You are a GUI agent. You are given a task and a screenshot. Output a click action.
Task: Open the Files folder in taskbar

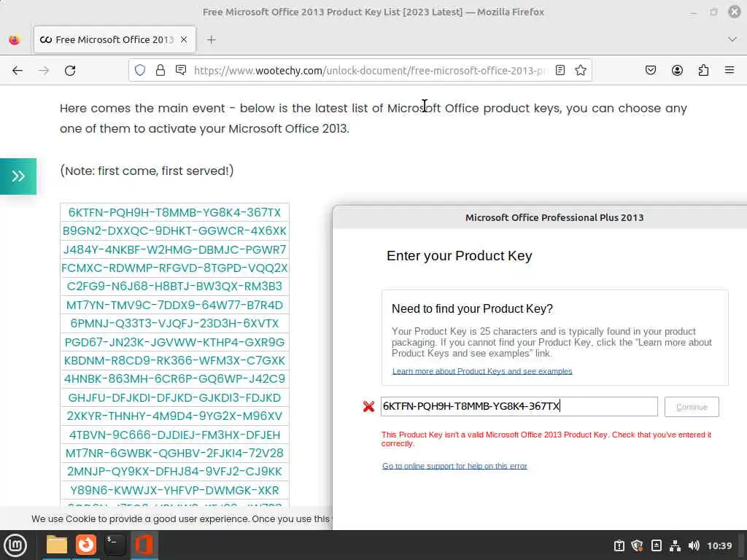click(x=57, y=545)
